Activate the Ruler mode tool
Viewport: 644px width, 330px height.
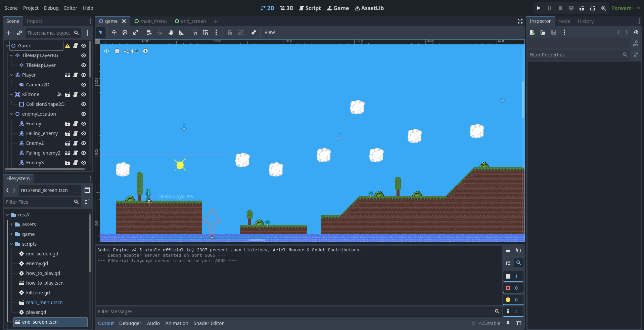tap(181, 33)
